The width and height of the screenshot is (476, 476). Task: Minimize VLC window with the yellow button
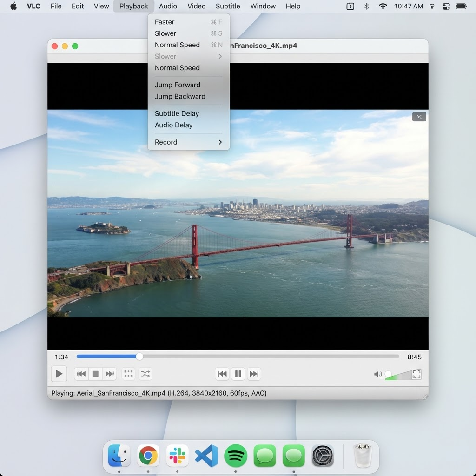click(65, 46)
